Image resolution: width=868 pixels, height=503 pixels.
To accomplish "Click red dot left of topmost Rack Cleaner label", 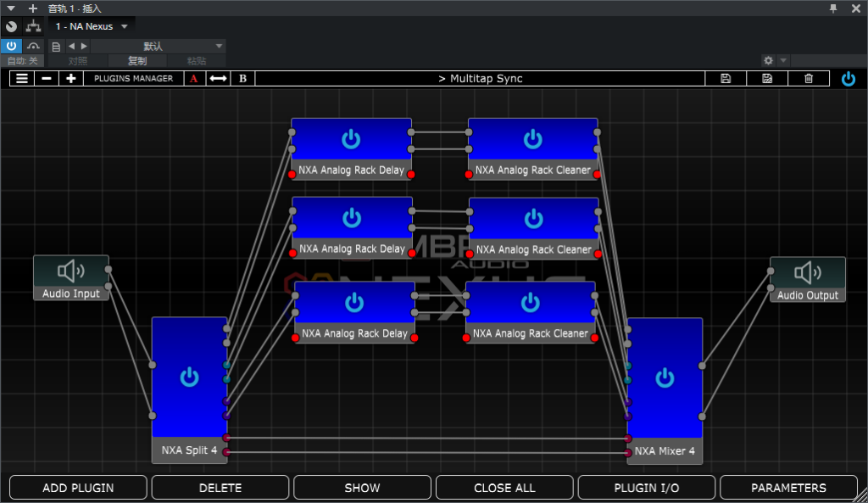I will click(x=469, y=175).
